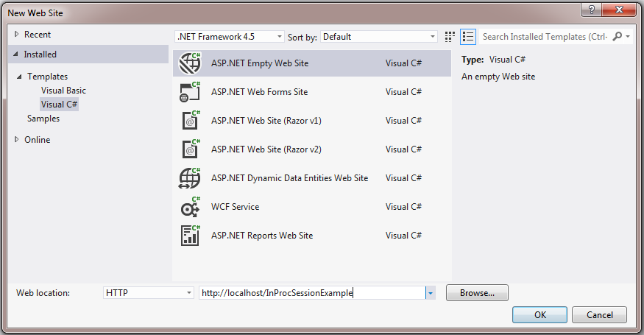Click the search magnifier icon
The width and height of the screenshot is (644, 335).
[x=617, y=37]
